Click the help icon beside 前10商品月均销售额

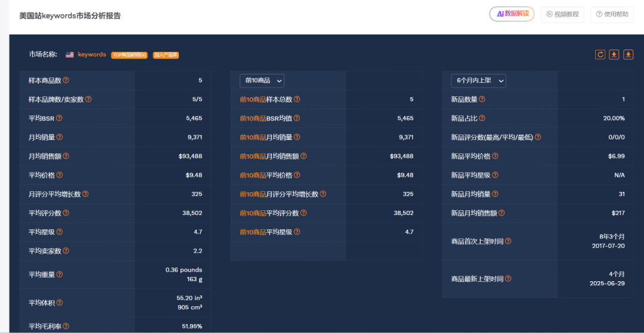(x=303, y=156)
